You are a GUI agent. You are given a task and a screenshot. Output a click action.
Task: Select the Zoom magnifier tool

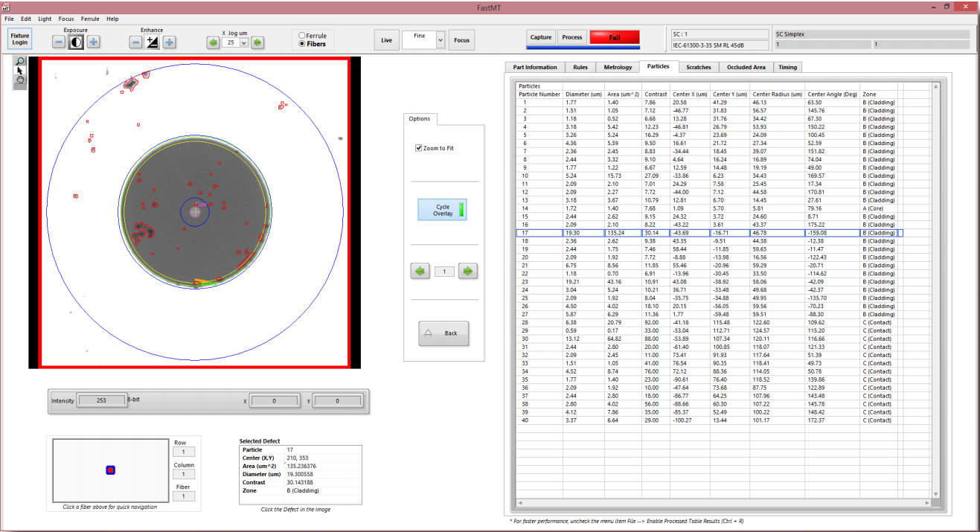coord(19,63)
